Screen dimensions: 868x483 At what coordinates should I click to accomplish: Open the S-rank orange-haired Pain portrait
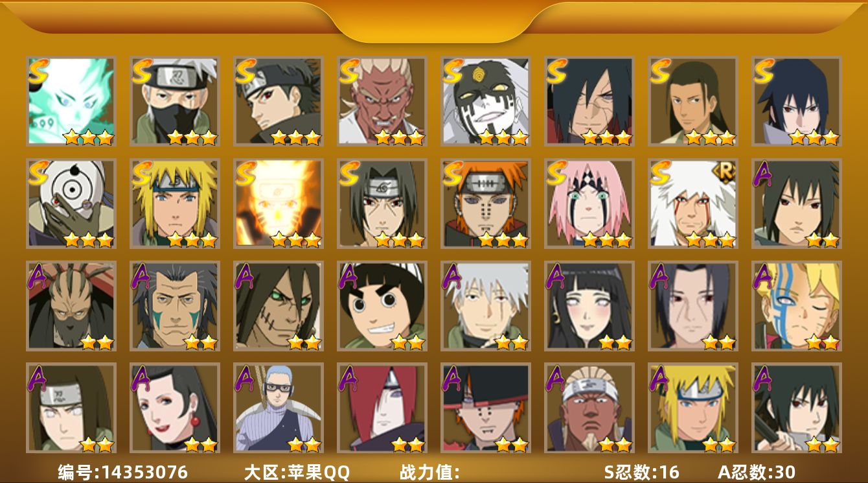486,204
